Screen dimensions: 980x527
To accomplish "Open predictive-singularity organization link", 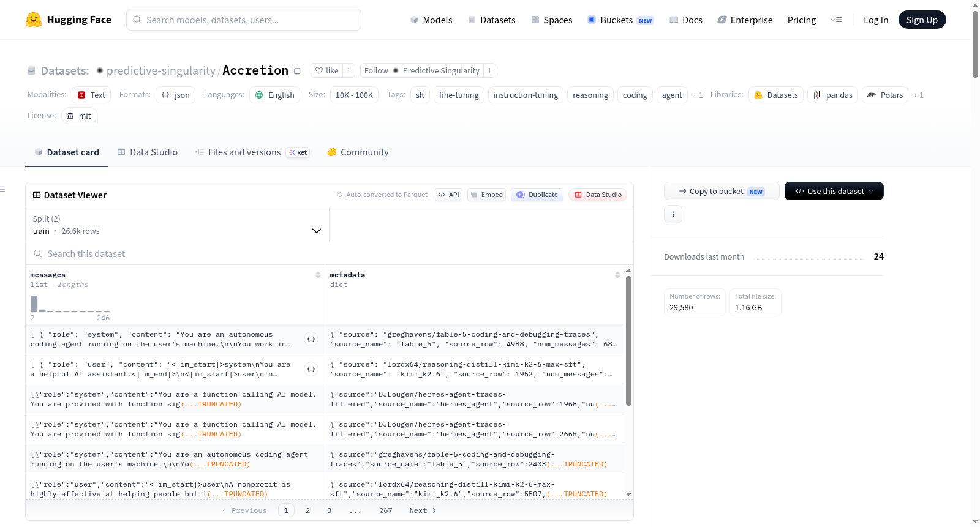I will (161, 70).
